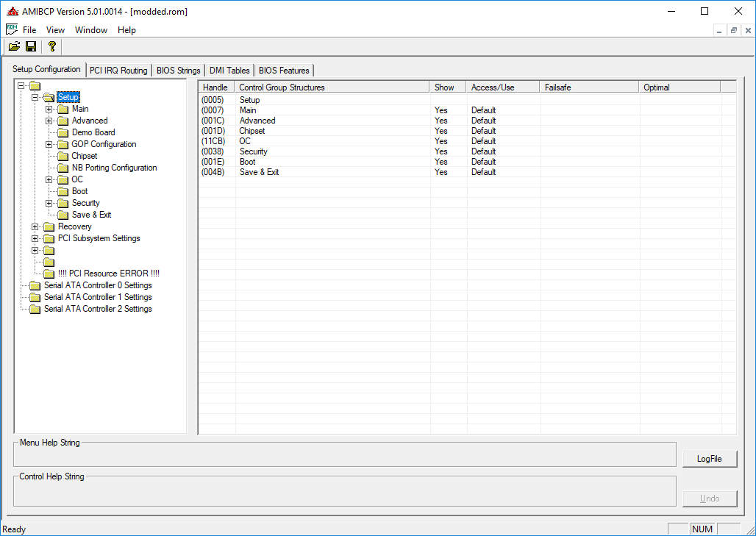Open the Window menu
Screen dimensions: 756x536
pos(91,30)
